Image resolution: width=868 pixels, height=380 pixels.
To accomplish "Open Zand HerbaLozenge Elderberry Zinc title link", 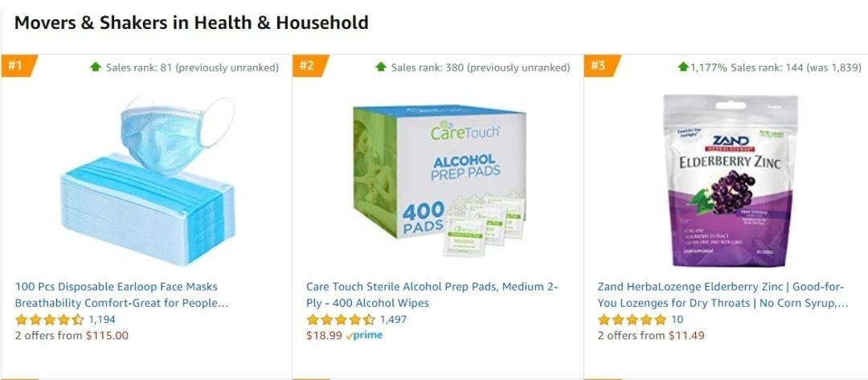I will click(723, 295).
